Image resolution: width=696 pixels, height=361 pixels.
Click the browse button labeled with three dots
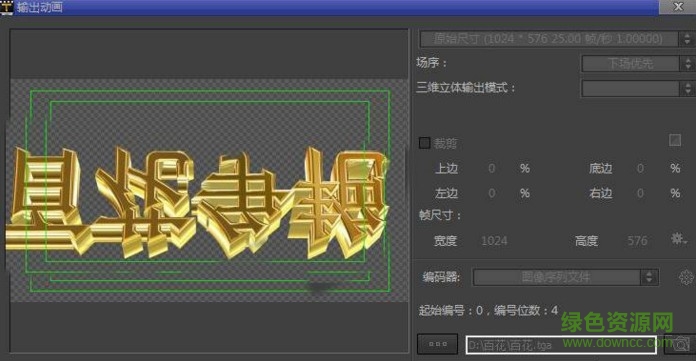pos(438,344)
